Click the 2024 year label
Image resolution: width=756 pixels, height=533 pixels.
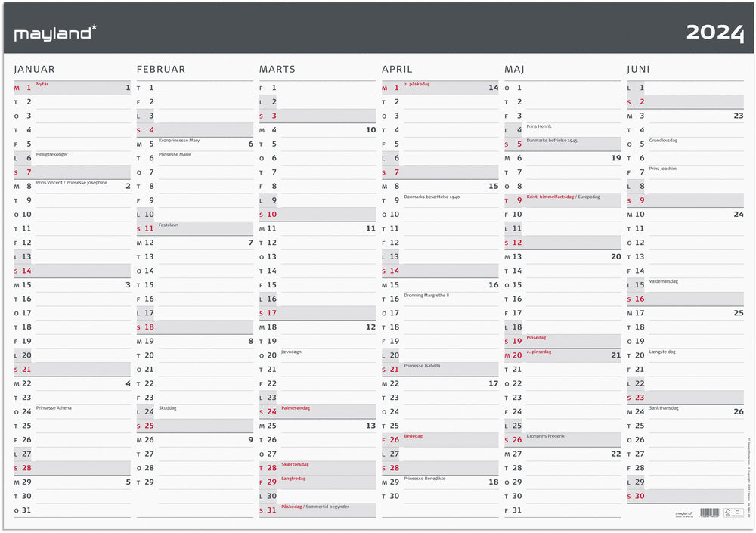[714, 33]
